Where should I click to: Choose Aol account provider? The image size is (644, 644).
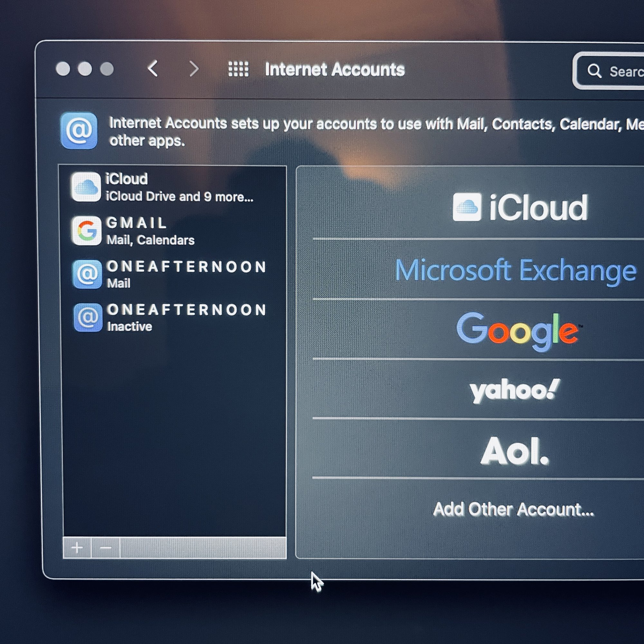pyautogui.click(x=514, y=451)
